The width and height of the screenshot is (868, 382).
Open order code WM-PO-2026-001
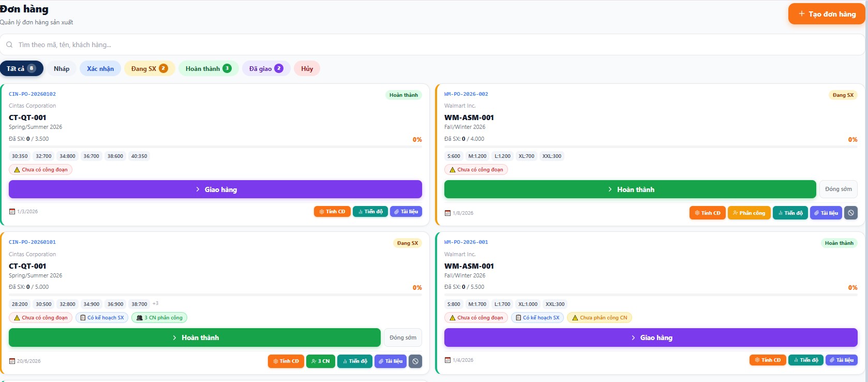(466, 242)
